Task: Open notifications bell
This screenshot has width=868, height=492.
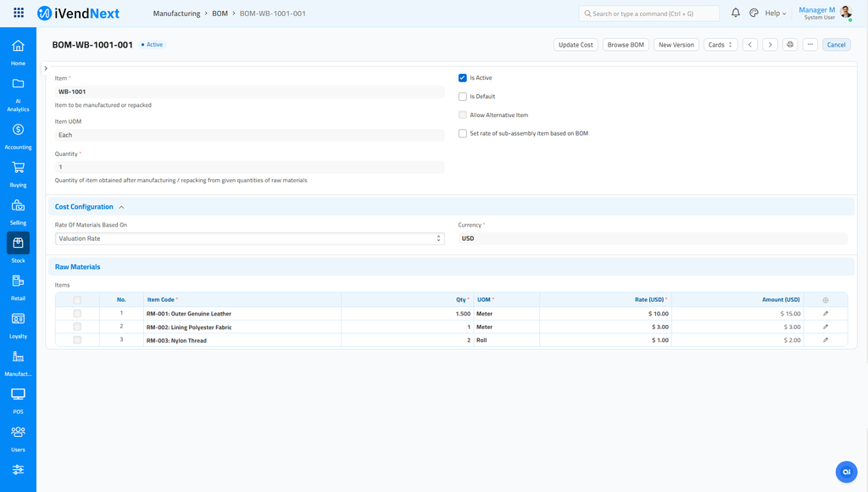Action: coord(736,13)
